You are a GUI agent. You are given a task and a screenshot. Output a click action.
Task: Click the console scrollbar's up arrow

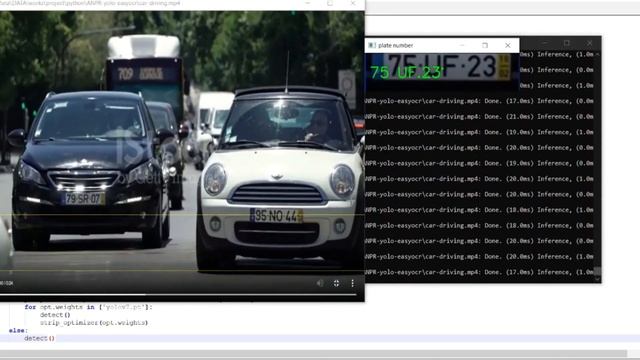coord(598,54)
